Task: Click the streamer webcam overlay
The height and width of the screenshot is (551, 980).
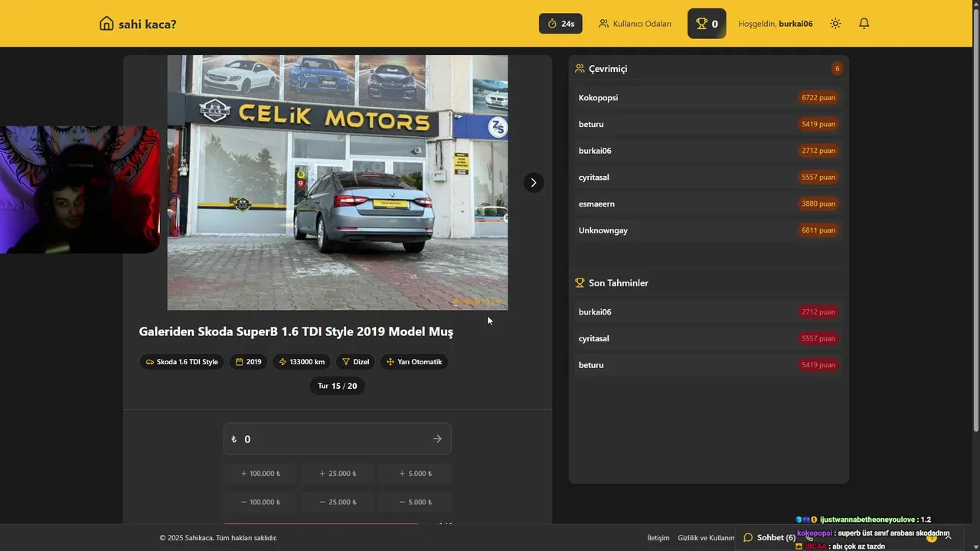Action: click(x=80, y=190)
